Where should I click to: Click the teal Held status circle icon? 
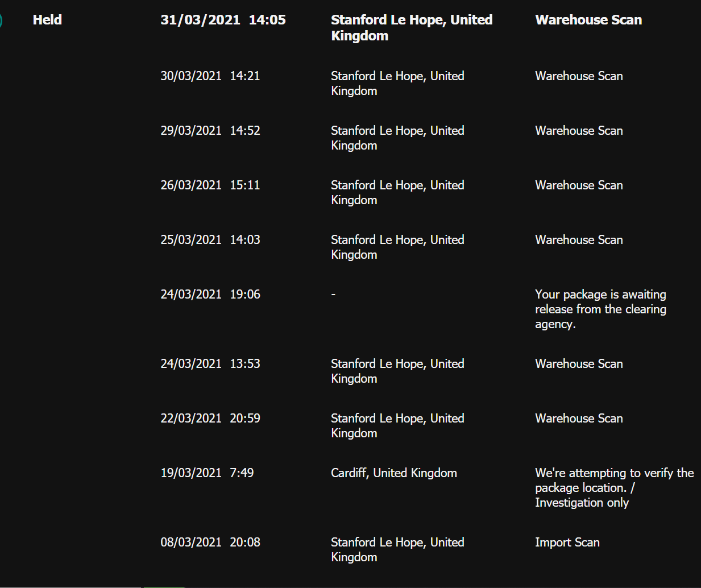pyautogui.click(x=1, y=20)
